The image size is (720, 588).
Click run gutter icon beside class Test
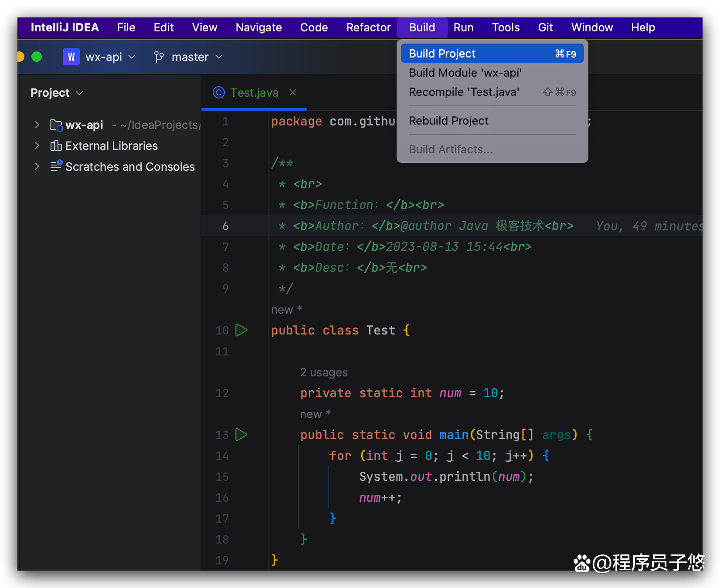(x=241, y=330)
